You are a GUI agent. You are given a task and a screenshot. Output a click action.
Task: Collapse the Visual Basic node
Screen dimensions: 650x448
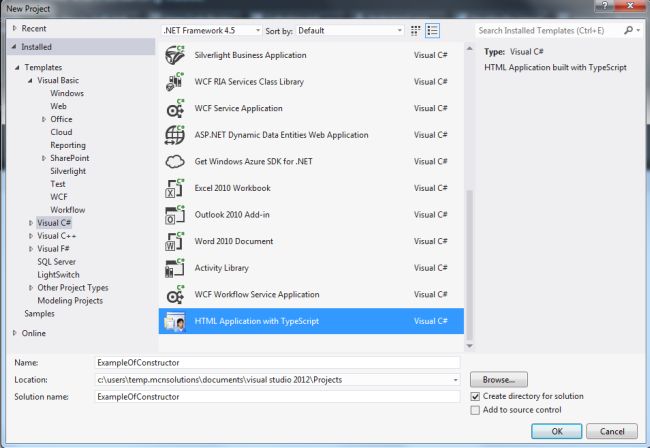(30, 80)
